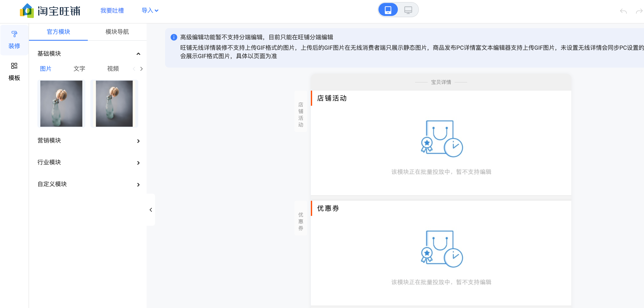Click the 优惠券 batch-deploy notice text
The image size is (644, 308).
pos(441,282)
